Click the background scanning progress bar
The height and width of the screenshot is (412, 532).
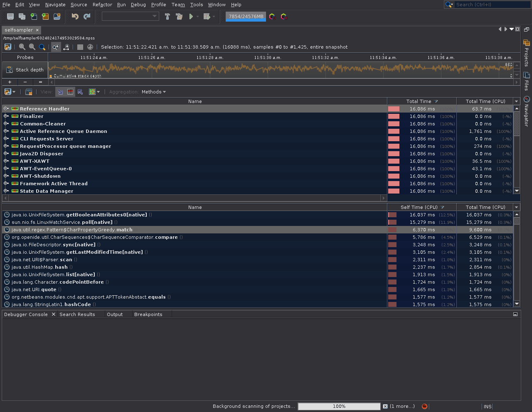click(x=339, y=406)
